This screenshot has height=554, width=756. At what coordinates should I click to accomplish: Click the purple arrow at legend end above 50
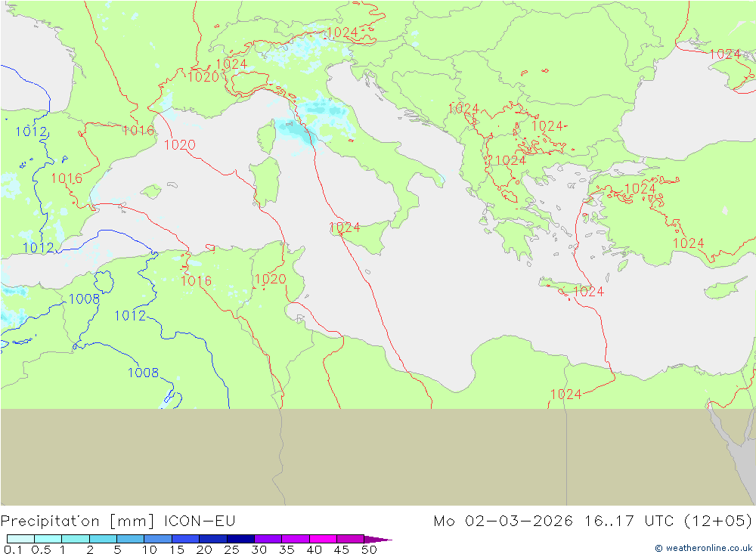377,539
